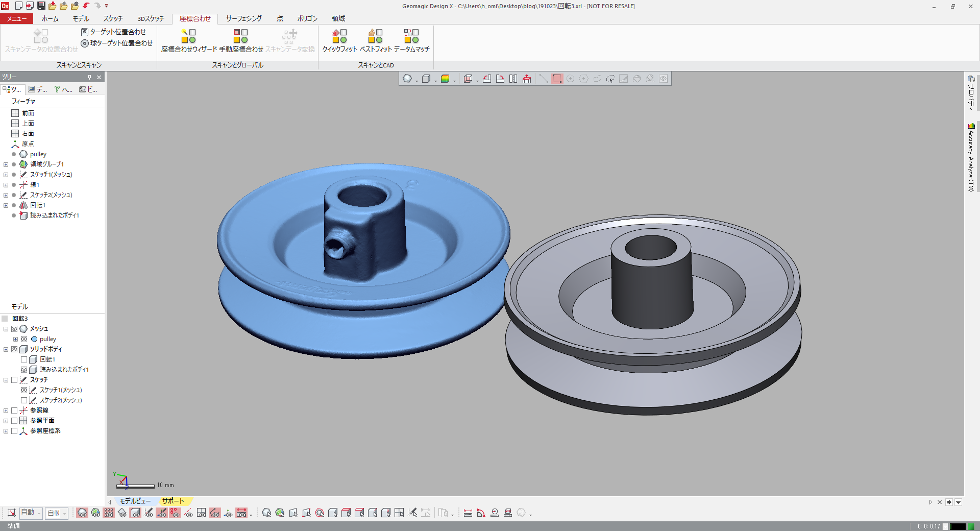The image size is (980, 531).
Task: Click the manual alignment tool icon
Action: 240,36
